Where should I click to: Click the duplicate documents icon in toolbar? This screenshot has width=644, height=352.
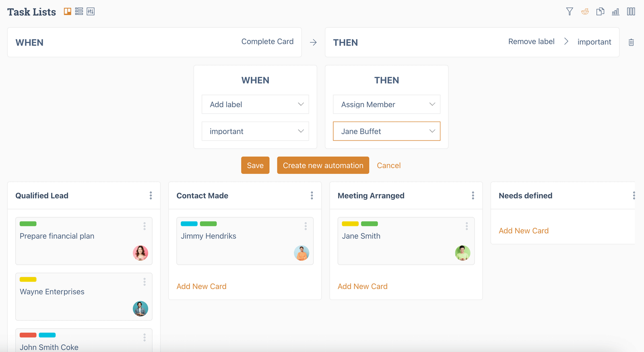(600, 12)
